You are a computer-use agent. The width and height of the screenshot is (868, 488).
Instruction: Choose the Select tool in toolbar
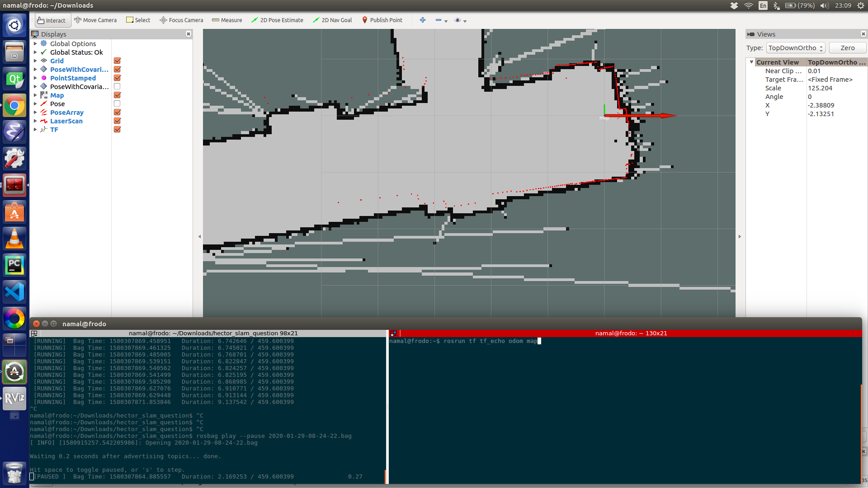[x=138, y=20]
